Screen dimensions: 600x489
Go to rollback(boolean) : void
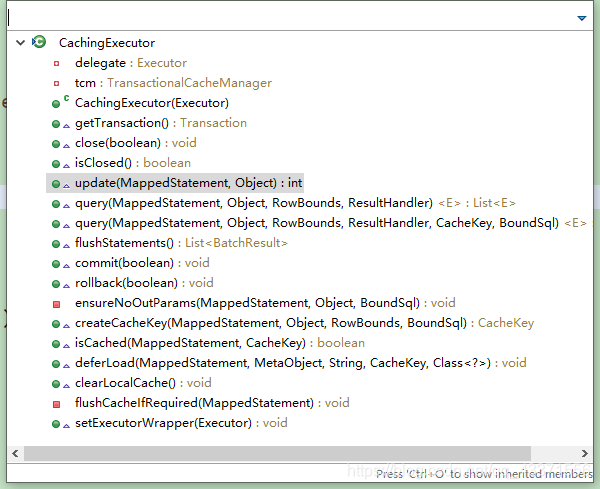pos(144,283)
